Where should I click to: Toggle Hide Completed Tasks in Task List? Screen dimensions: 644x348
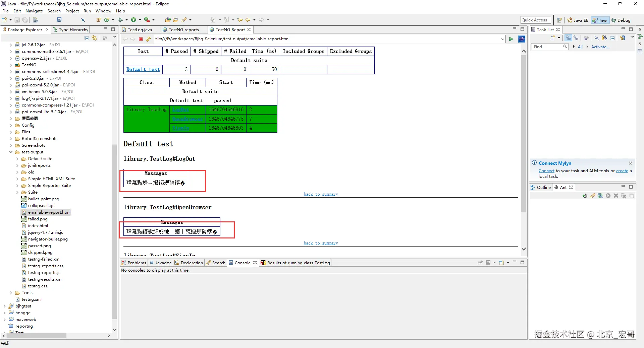tap(597, 38)
